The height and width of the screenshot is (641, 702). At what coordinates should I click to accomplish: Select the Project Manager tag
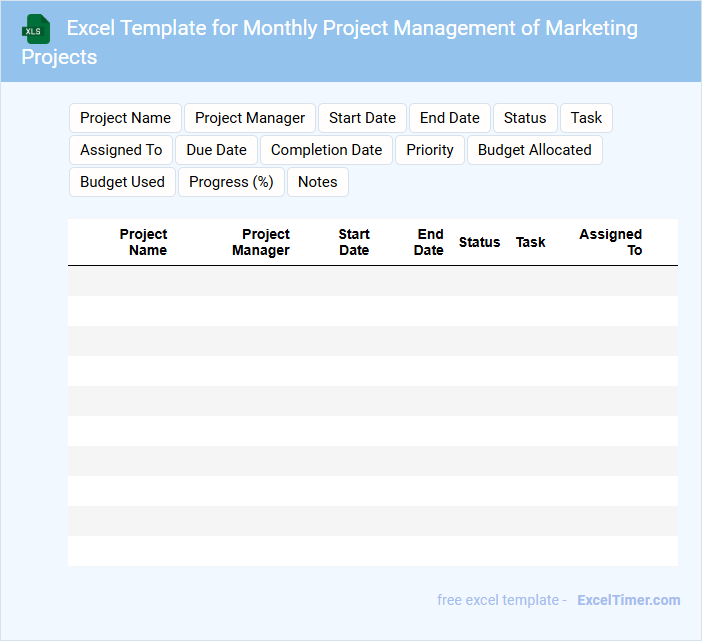click(x=250, y=118)
